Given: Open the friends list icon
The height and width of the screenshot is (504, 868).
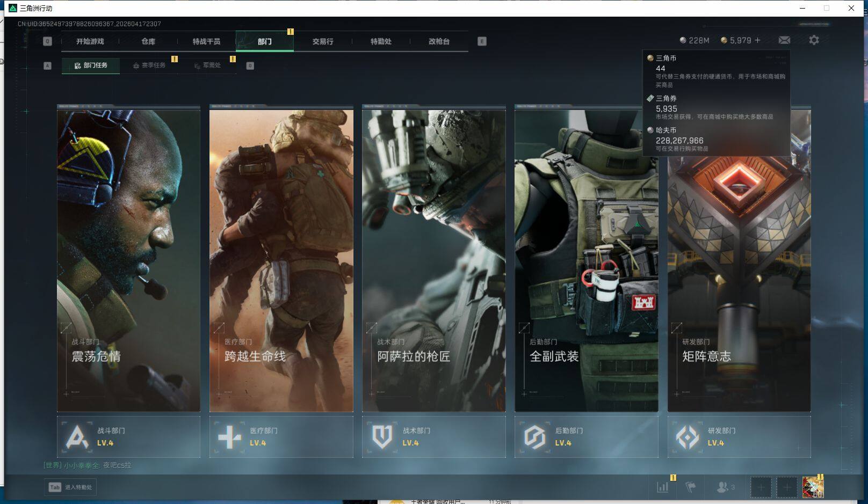Looking at the screenshot, I should 723,487.
